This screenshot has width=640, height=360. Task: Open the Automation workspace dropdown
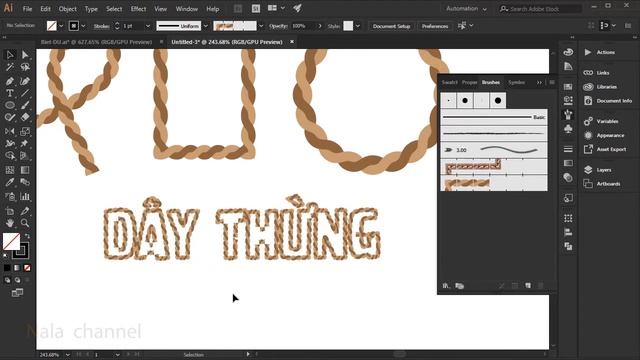tap(466, 9)
